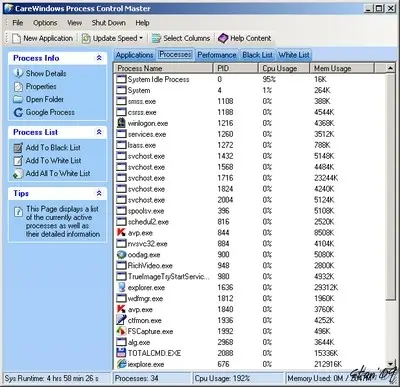Select the lsass.exe process name
This screenshot has height=387, width=400.
[x=142, y=145]
